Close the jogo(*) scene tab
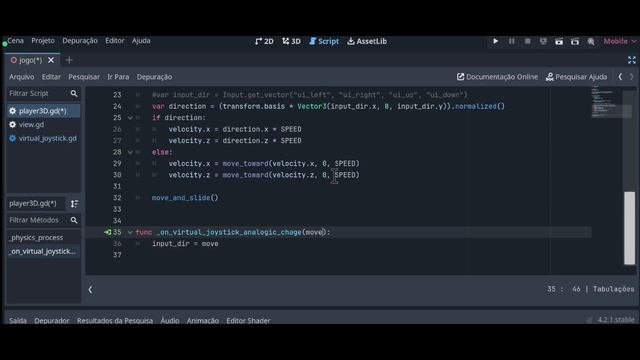The height and width of the screenshot is (360, 640). [x=51, y=60]
